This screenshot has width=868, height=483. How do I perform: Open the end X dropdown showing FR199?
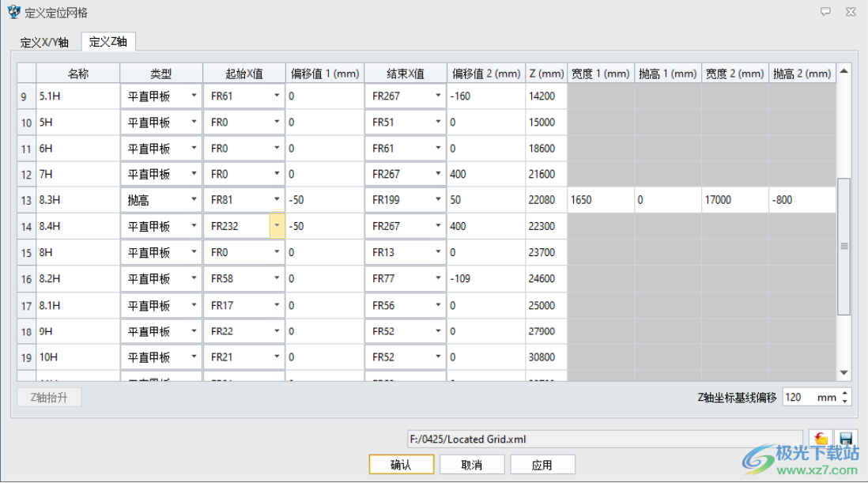438,200
